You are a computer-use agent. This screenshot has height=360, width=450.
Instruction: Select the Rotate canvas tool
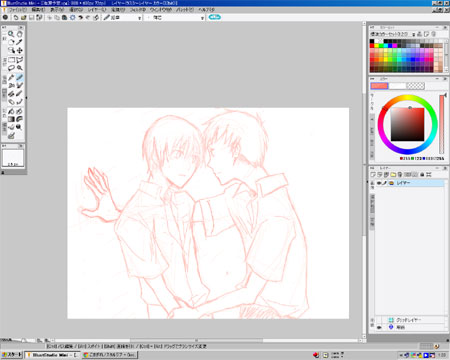click(x=11, y=42)
